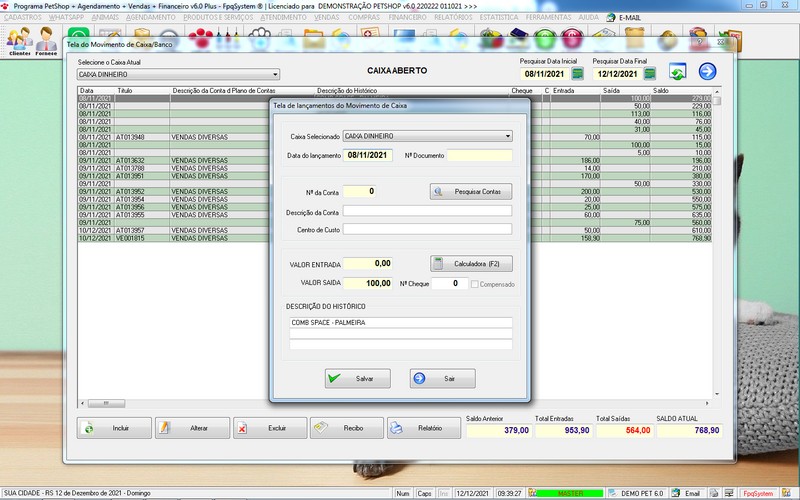Click the Sair button

click(x=442, y=379)
